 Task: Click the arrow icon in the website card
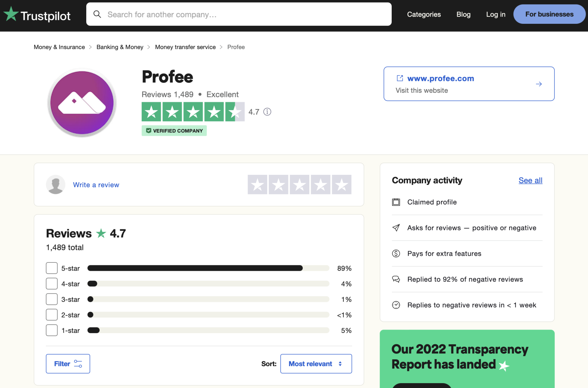(x=539, y=84)
